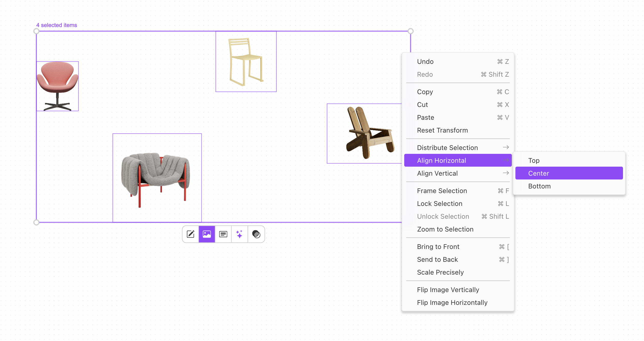
Task: Expand Align Vertical submenu
Action: tap(458, 173)
